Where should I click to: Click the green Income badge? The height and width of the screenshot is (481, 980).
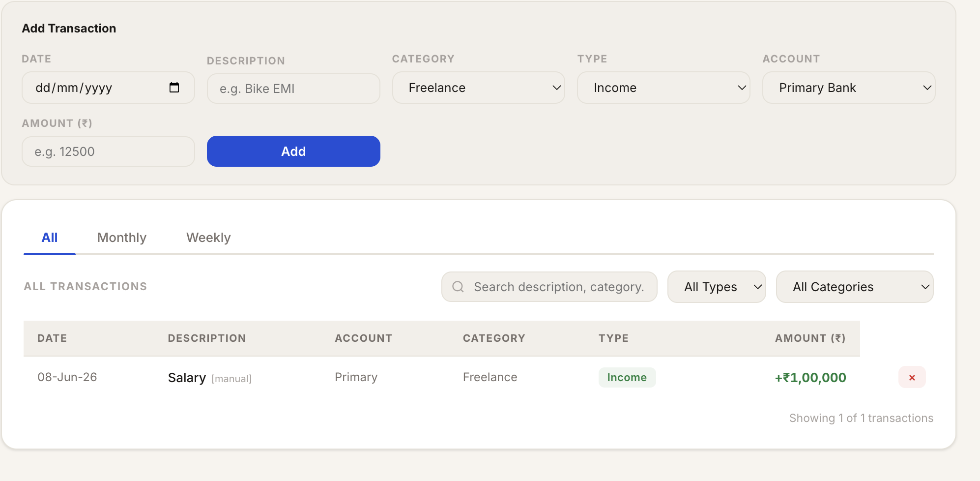pos(627,377)
